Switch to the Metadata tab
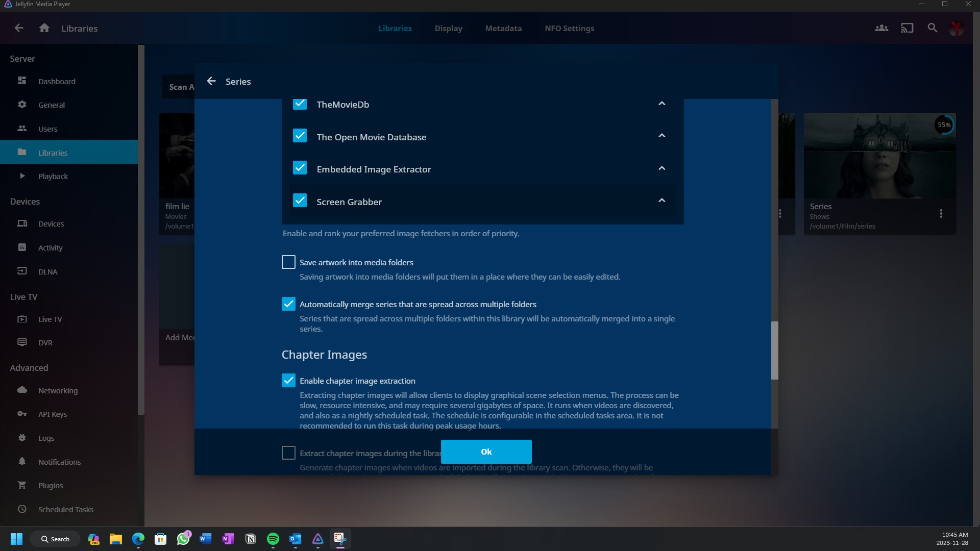This screenshot has height=551, width=980. coord(503,28)
